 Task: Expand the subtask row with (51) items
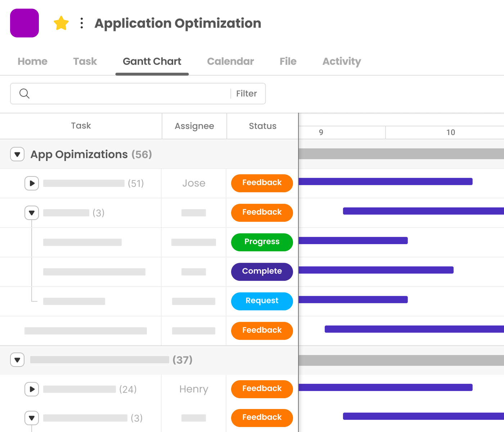point(32,183)
